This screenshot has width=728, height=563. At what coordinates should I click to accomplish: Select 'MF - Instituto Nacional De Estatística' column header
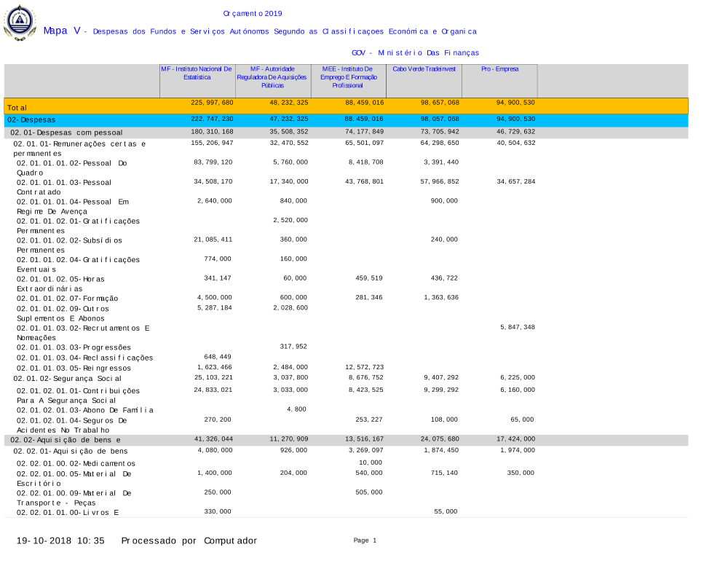197,73
